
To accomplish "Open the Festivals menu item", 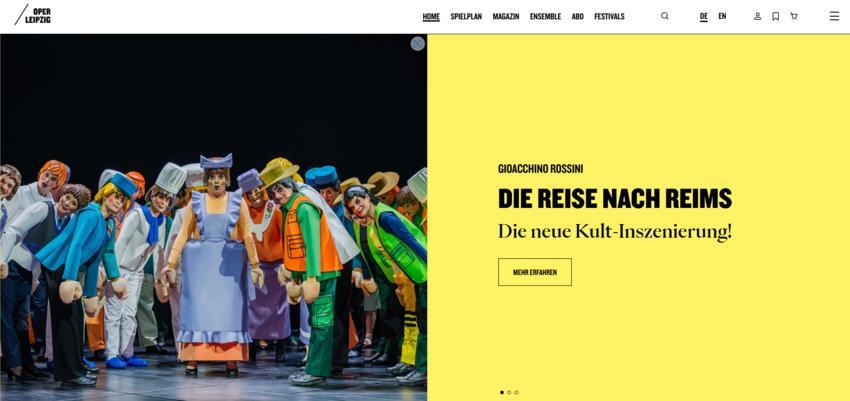I will click(x=609, y=16).
